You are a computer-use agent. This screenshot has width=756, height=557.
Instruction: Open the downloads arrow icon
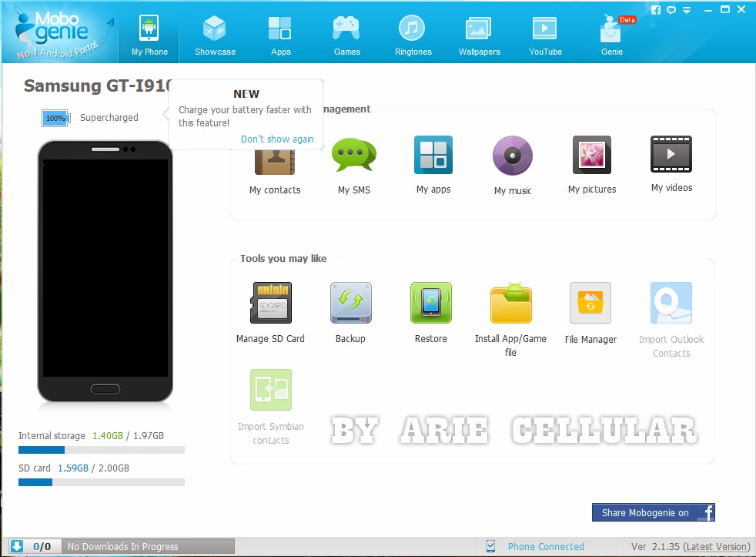(x=17, y=546)
